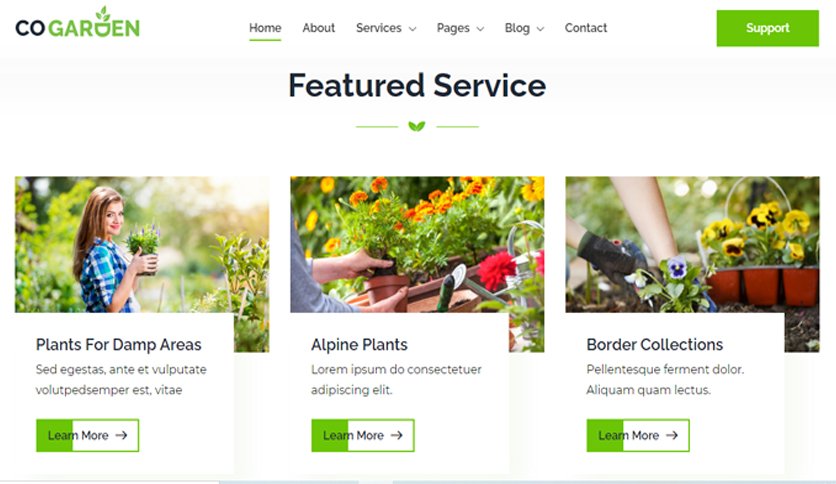Open the Contact menu link
Screen dimensions: 836x484
coord(585,28)
